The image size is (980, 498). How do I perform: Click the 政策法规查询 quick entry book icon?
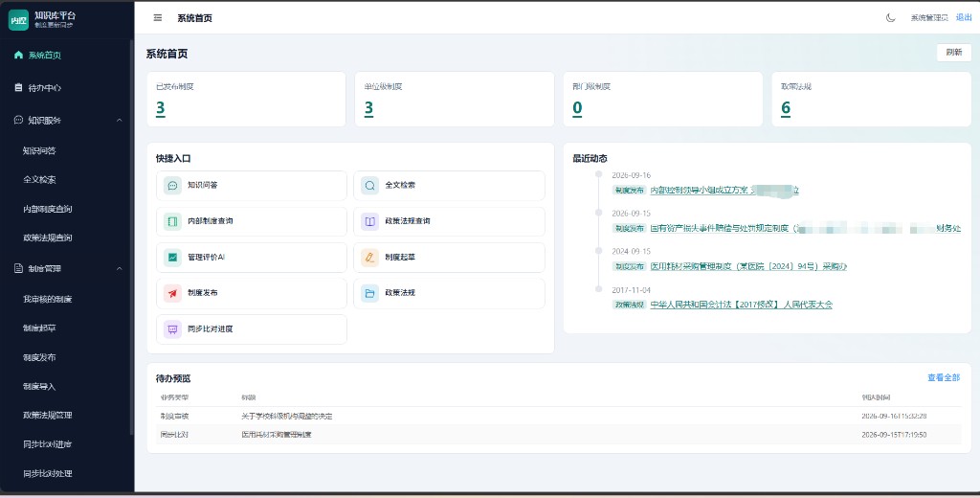(x=370, y=221)
